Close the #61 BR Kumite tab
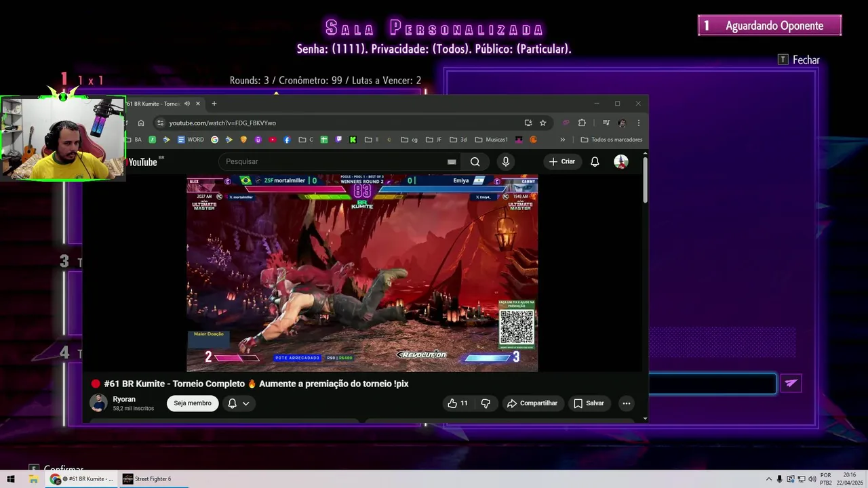This screenshot has width=868, height=488. [198, 104]
